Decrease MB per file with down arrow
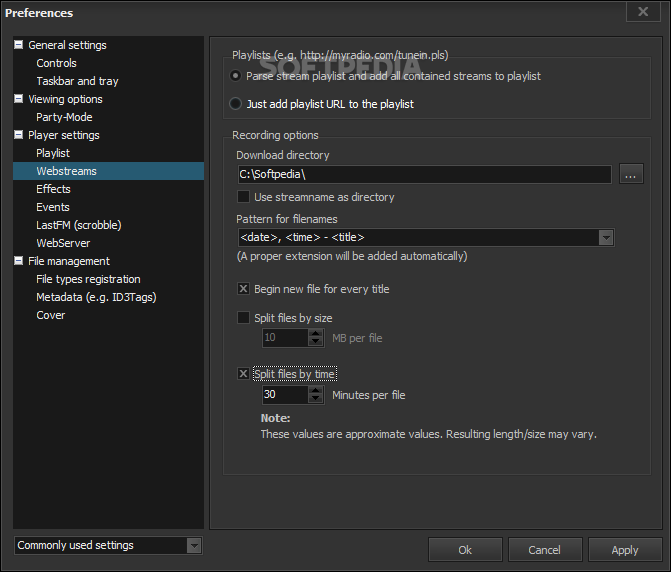 pyautogui.click(x=316, y=342)
